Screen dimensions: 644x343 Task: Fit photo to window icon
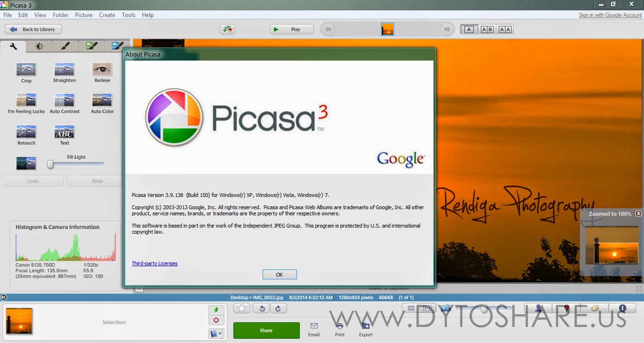click(x=411, y=308)
